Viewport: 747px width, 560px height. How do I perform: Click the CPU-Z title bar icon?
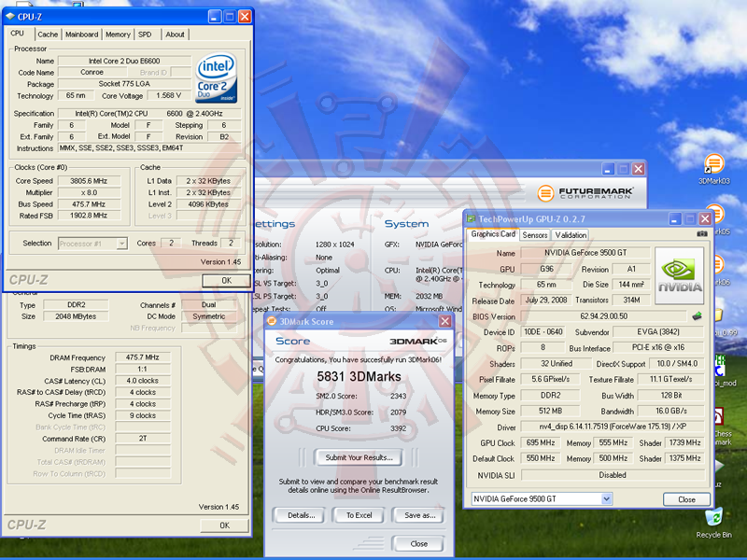coord(10,17)
